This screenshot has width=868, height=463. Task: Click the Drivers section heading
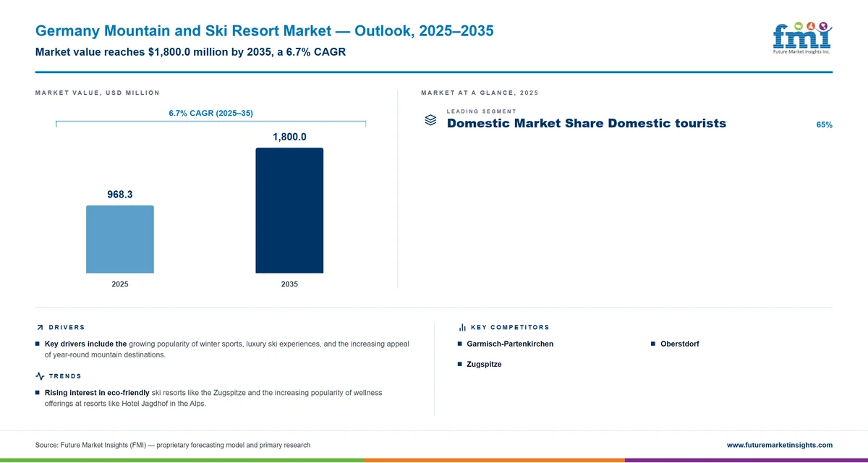[x=67, y=328]
